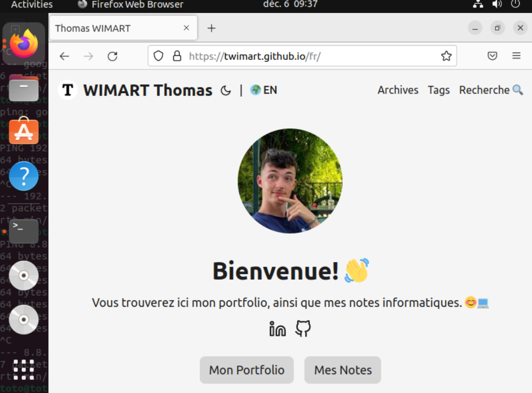Open the GitHub profile icon

pyautogui.click(x=303, y=329)
